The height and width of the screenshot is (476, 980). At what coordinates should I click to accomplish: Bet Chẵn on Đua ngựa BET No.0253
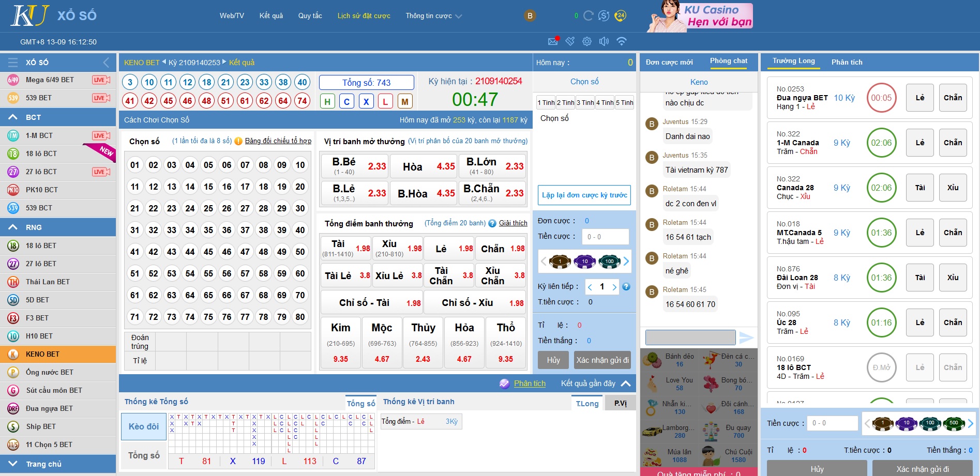tap(953, 98)
